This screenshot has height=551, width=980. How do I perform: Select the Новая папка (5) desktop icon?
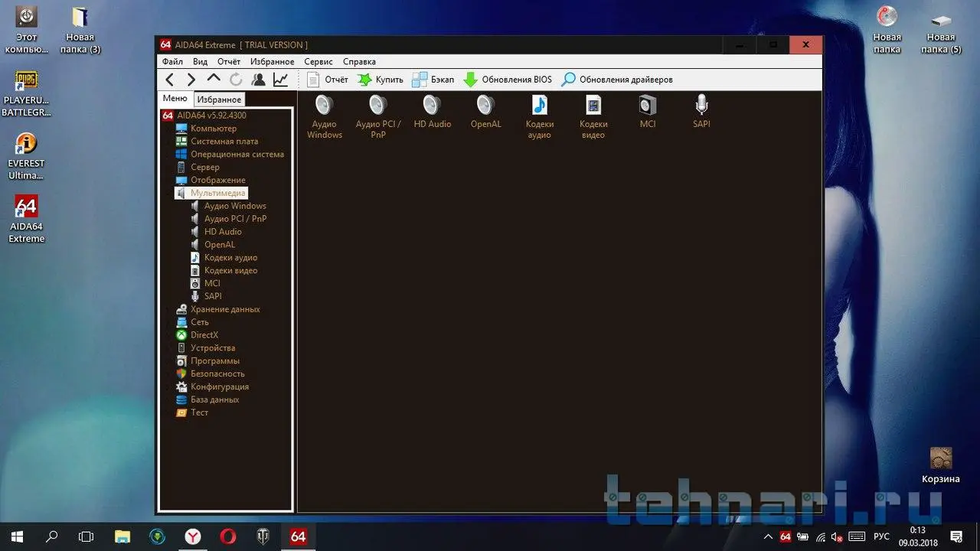[x=941, y=30]
